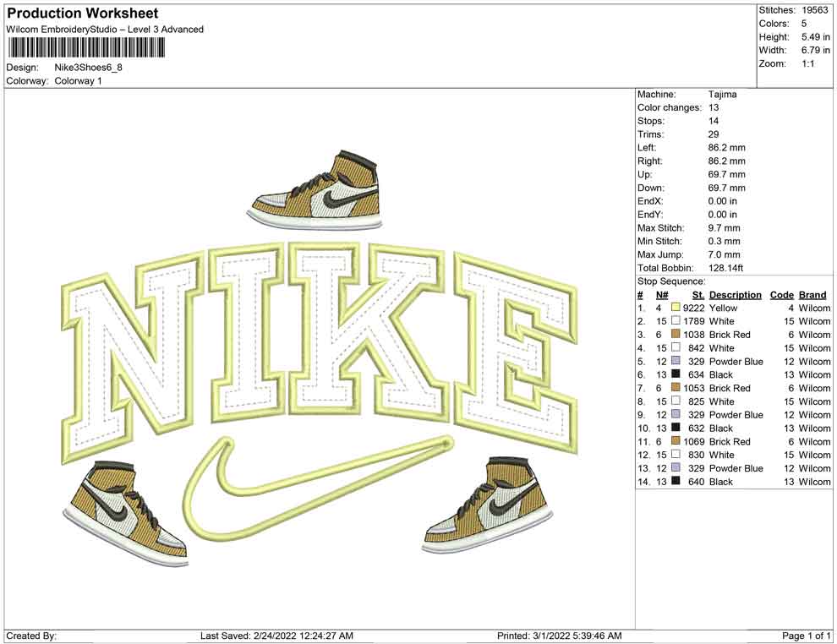Click the 'St.' column header
Image resolution: width=837 pixels, height=644 pixels.
click(x=698, y=294)
